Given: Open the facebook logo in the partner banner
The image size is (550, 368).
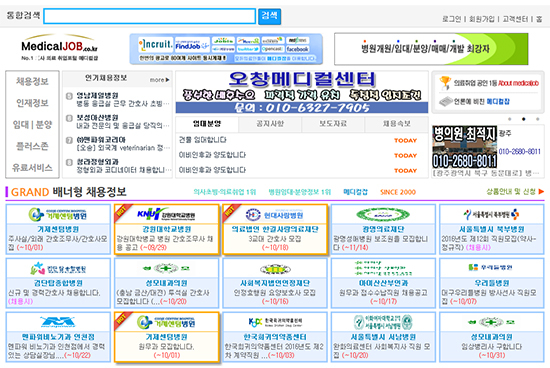Looking at the screenshot, I should [297, 49].
